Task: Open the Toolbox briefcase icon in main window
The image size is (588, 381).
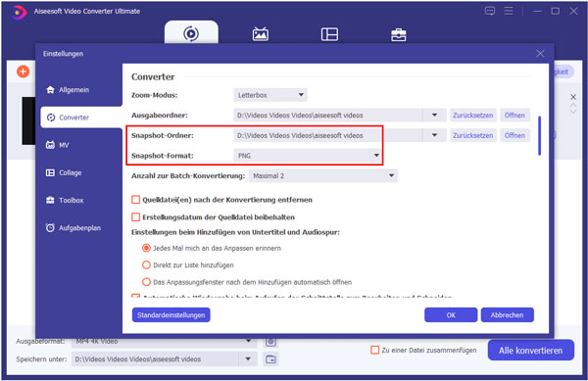Action: pyautogui.click(x=398, y=34)
